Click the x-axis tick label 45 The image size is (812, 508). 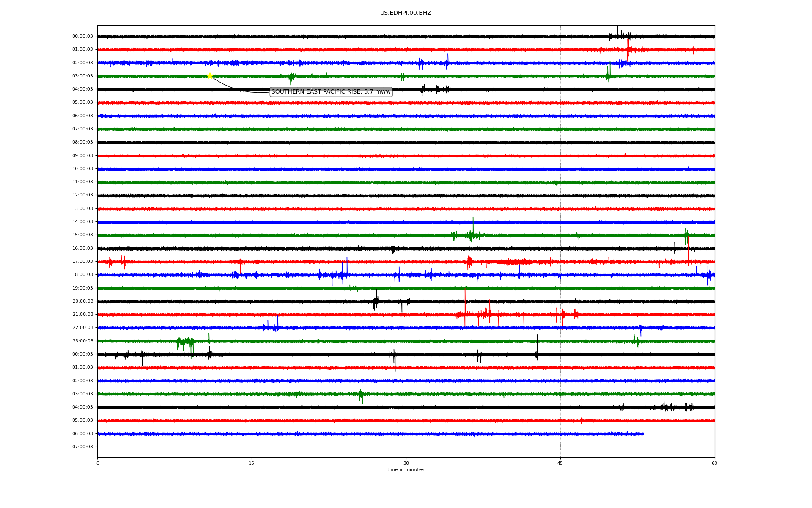pyautogui.click(x=560, y=463)
